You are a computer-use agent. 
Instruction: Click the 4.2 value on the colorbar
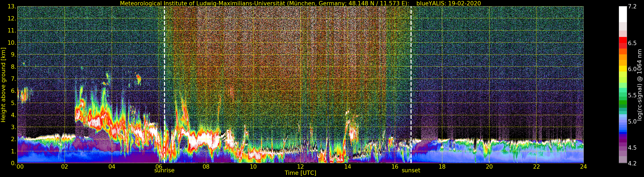pos(632,163)
